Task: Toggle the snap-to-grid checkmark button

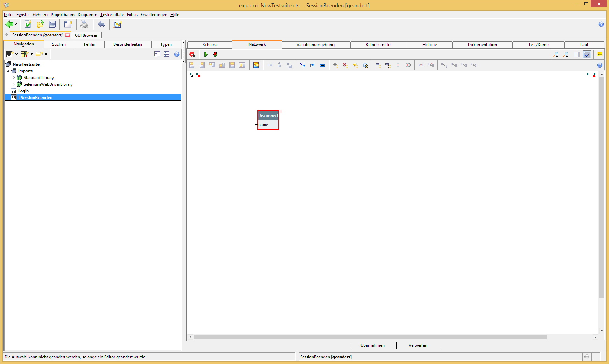Action: point(587,55)
